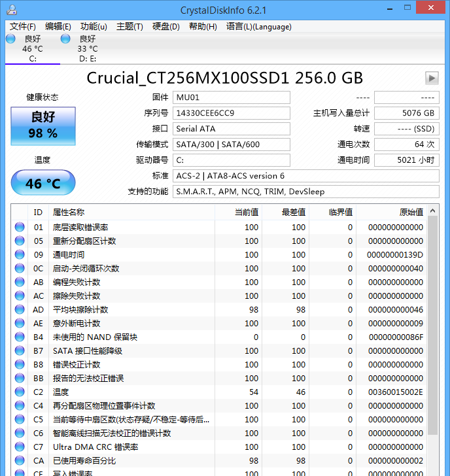Open the 帮助(H) menu
Image resolution: width=450 pixels, height=476 pixels.
pos(203,27)
